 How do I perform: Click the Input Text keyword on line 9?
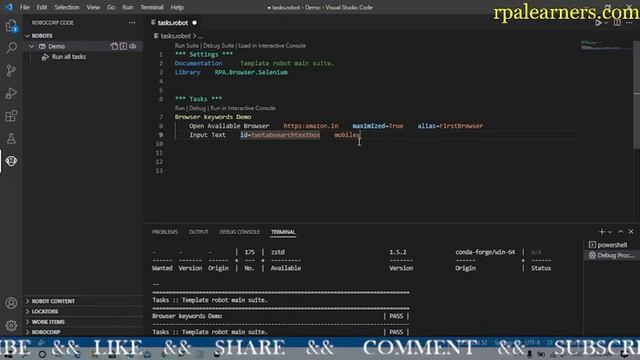coord(207,135)
